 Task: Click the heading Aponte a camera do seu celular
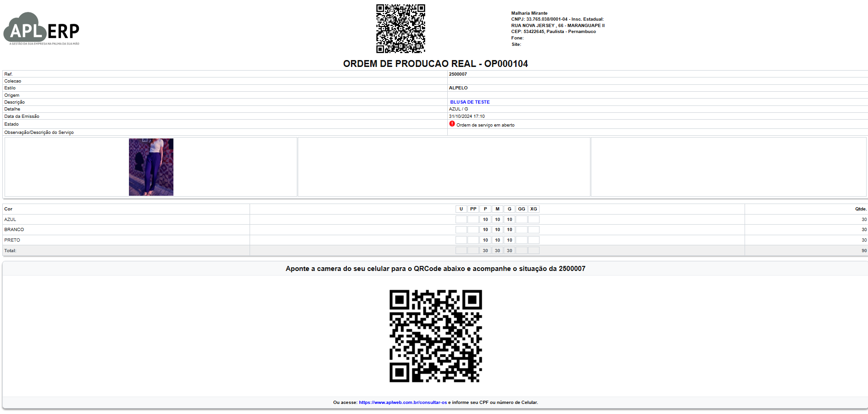tap(435, 269)
